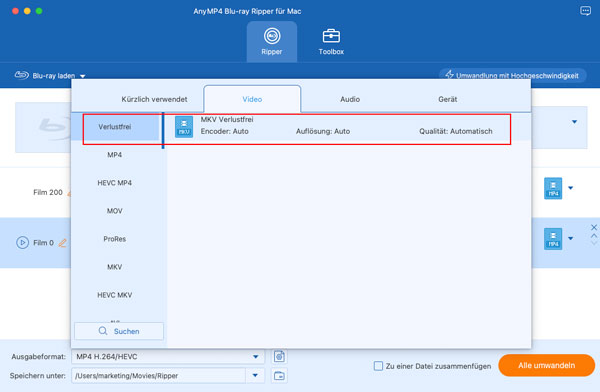
Task: Open the Speichern unter path dropdown
Action: coord(255,376)
